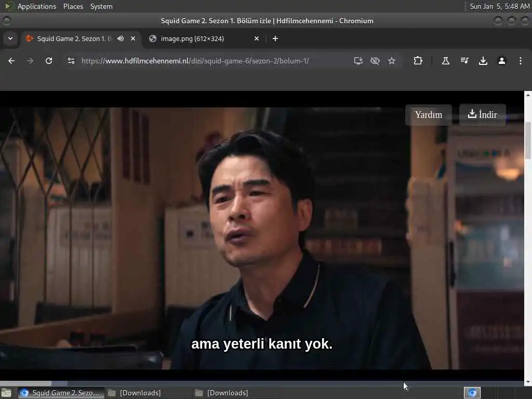Click the scroll-down arrow of page scrollbar
The image size is (532, 399).
click(x=528, y=382)
